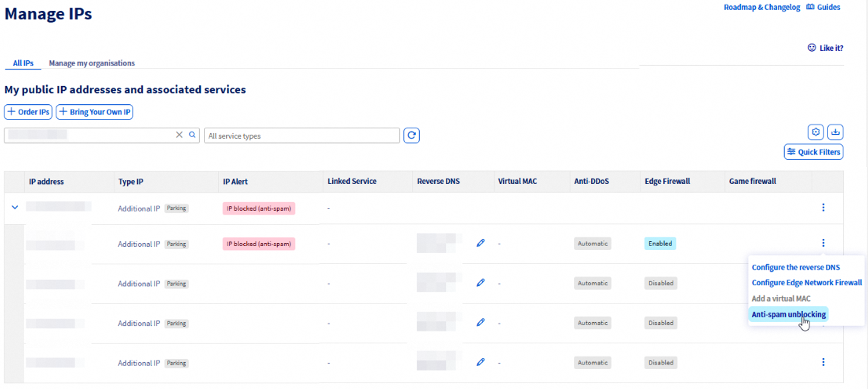The image size is (868, 389).
Task: Click Disabled badge in the last row
Action: 661,363
